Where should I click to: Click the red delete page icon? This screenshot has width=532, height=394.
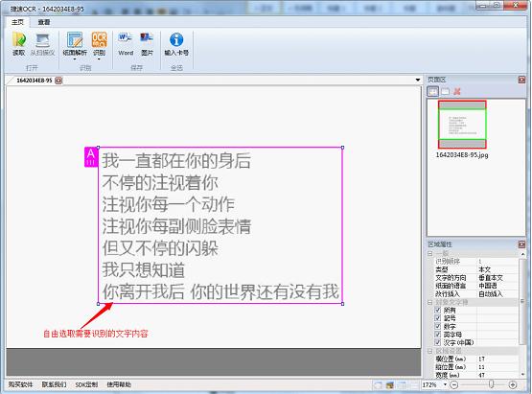[x=457, y=91]
